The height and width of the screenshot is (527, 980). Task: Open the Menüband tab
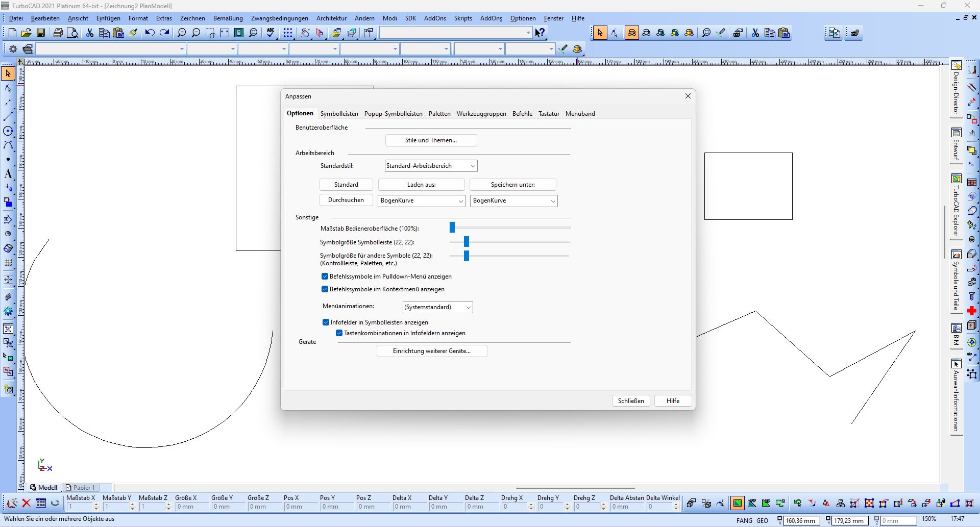[x=580, y=114]
